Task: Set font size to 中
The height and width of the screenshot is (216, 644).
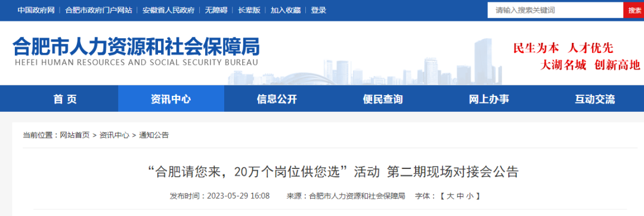Action: [460, 196]
